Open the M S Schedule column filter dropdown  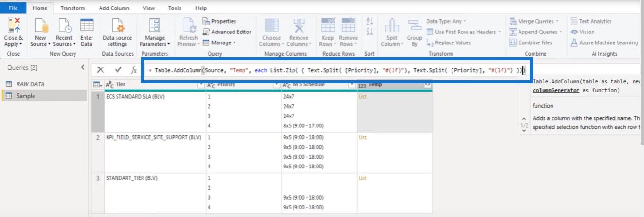coord(351,85)
